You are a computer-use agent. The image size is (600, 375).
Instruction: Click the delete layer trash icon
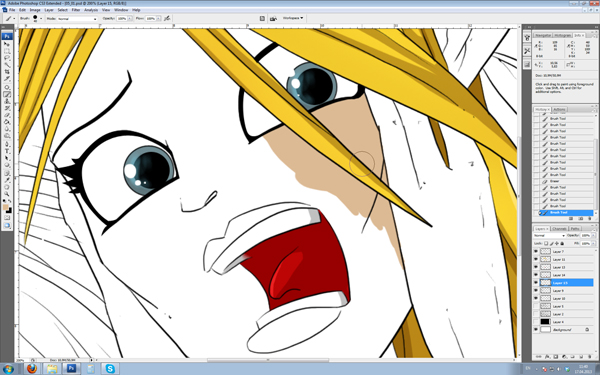point(589,357)
